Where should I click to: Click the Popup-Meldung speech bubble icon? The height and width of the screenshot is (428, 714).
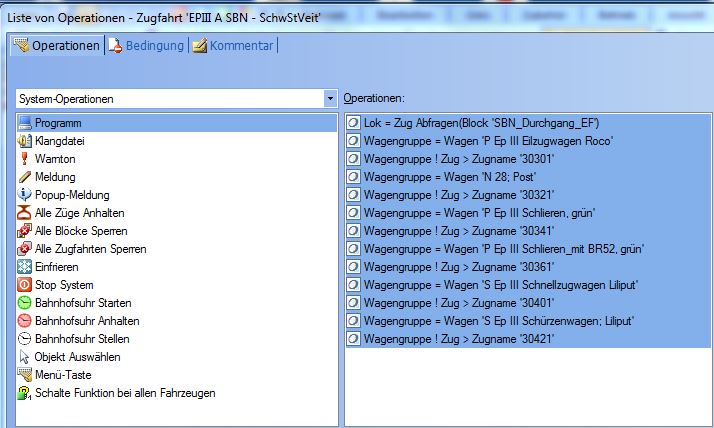(25, 195)
